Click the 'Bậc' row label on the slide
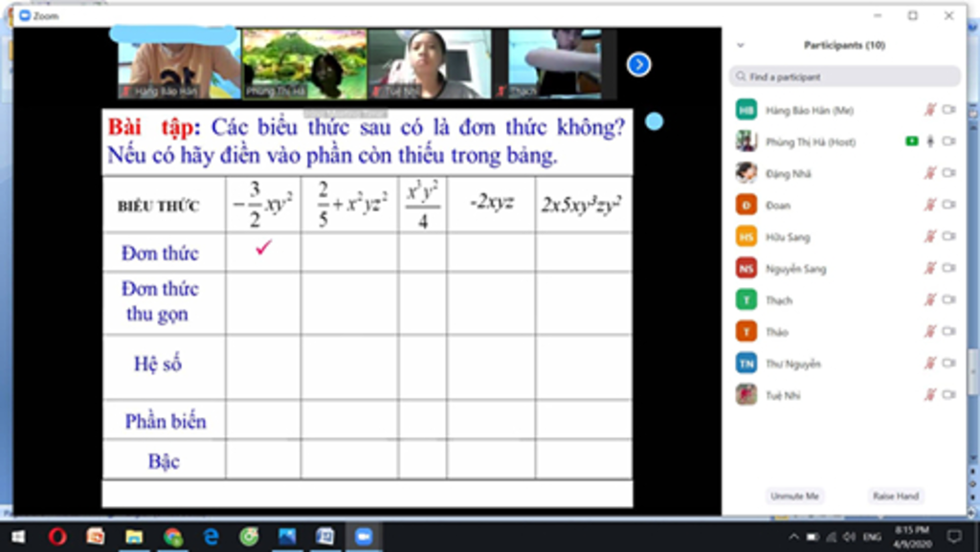The height and width of the screenshot is (552, 980). click(164, 461)
